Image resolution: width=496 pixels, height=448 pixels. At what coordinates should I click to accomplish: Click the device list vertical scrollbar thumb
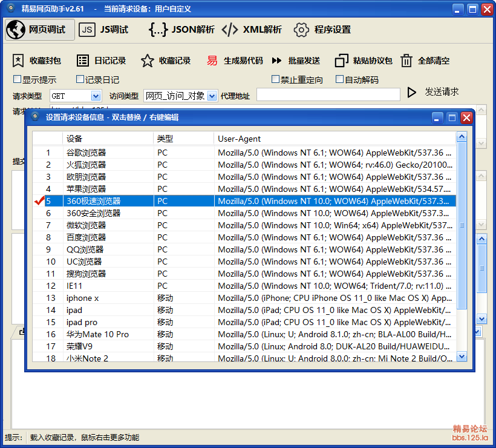coord(462,225)
